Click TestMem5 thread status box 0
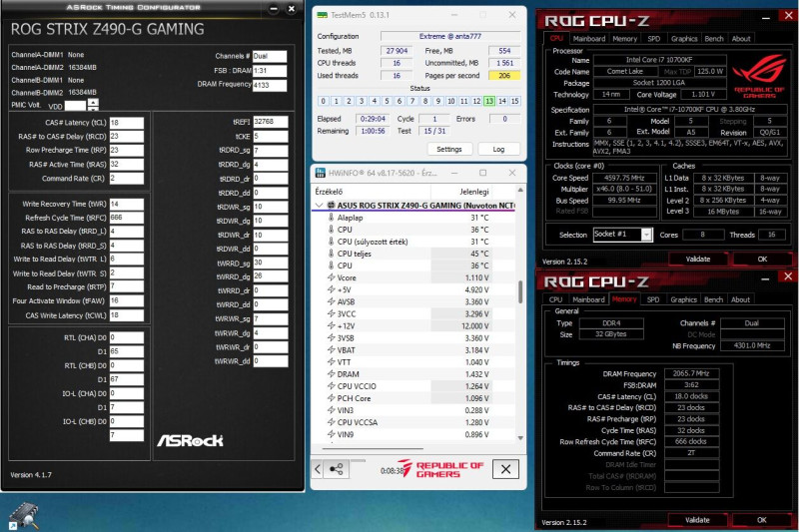Viewport: 799px width, 532px height. click(323, 101)
